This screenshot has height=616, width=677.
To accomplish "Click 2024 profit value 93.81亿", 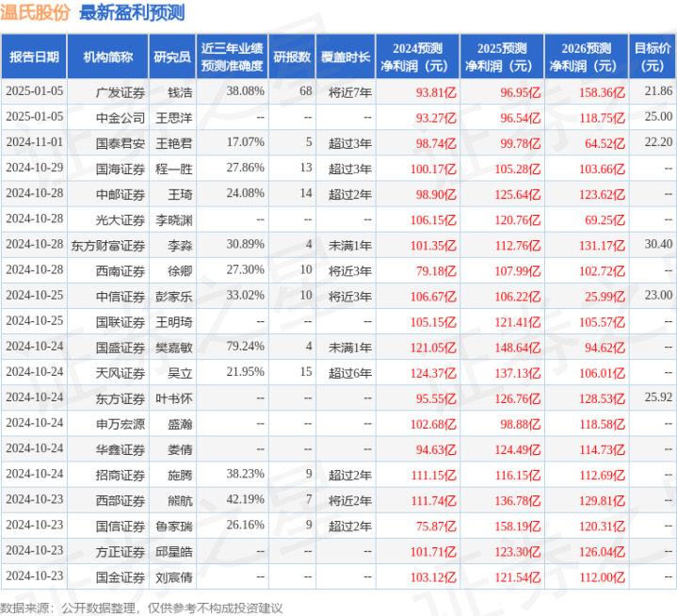I will [436, 92].
